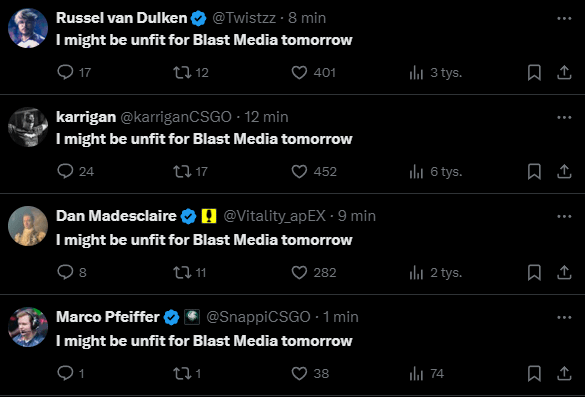Screen dimensions: 585x397
Task: Open more options for @SnappiCSGO tweet
Action: [564, 318]
